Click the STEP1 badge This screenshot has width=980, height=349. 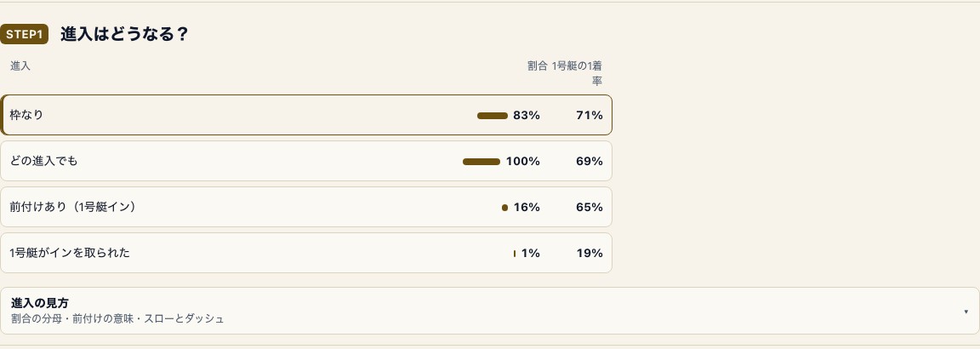tap(25, 34)
